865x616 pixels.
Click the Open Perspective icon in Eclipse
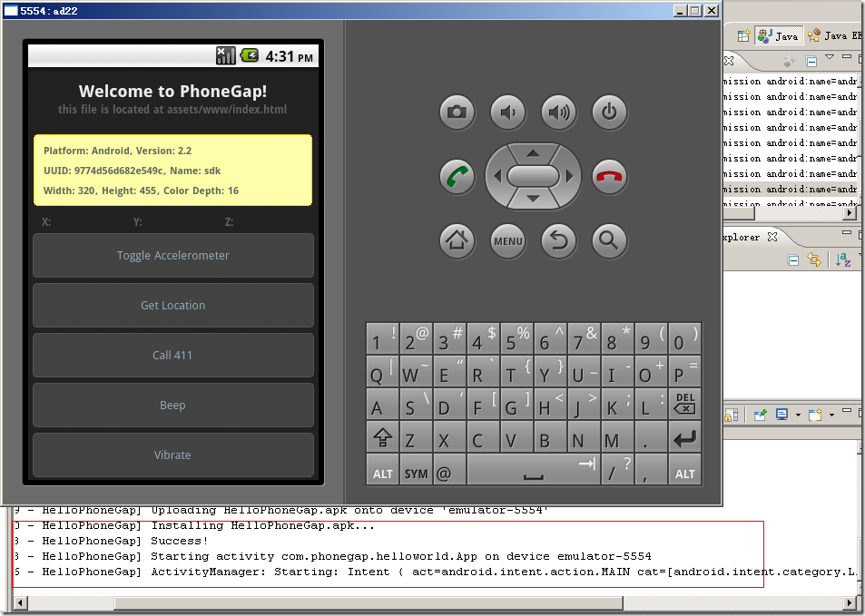[743, 36]
